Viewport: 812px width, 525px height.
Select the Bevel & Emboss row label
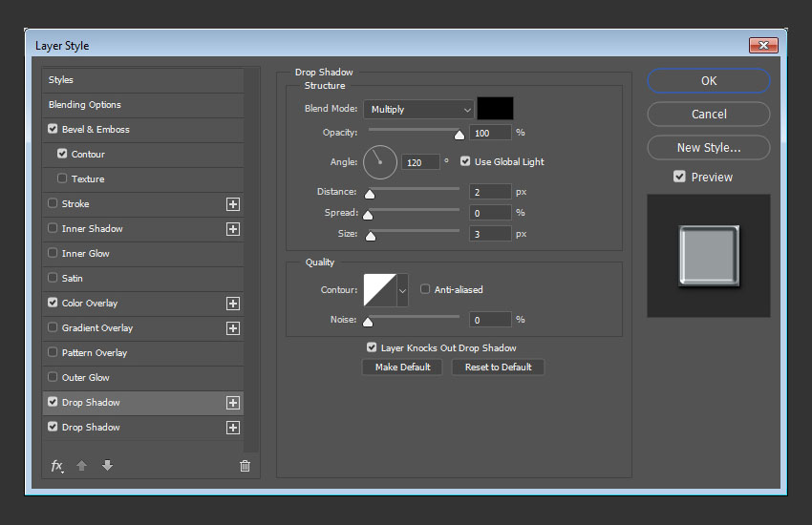96,129
